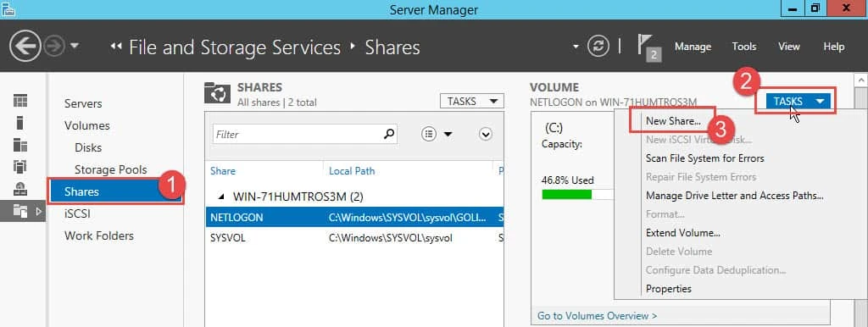Click the volume used-space progress bar
The height and width of the screenshot is (327, 868).
point(578,194)
